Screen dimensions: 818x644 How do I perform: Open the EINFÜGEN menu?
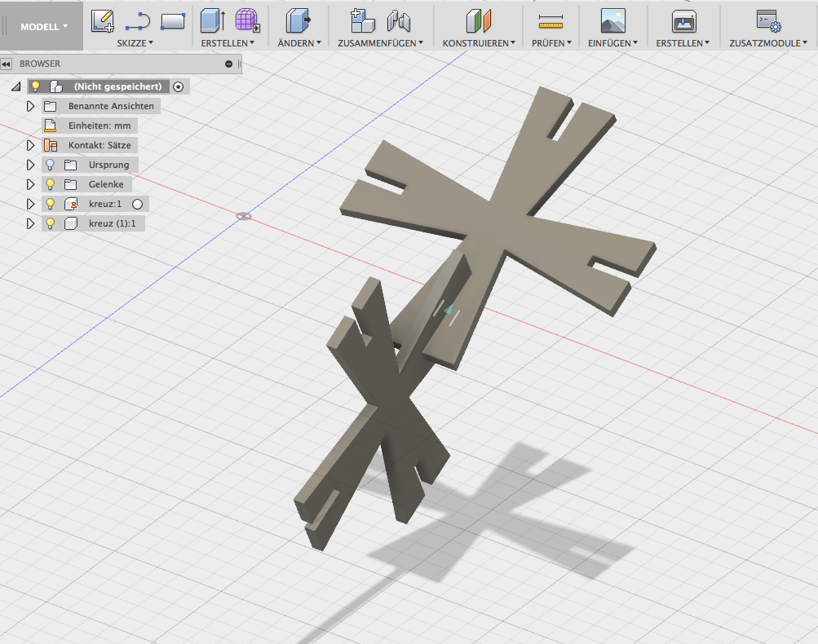click(612, 43)
